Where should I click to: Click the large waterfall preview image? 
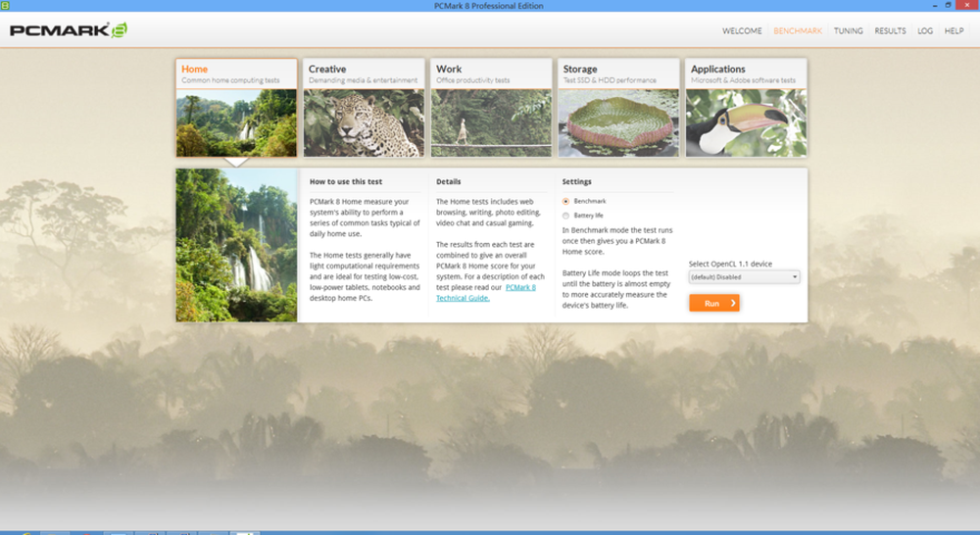pyautogui.click(x=236, y=245)
